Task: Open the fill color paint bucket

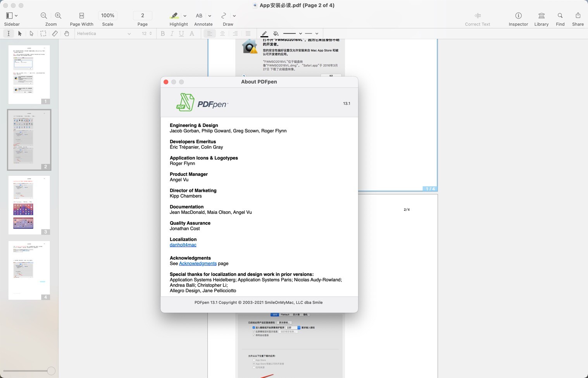Action: click(276, 34)
